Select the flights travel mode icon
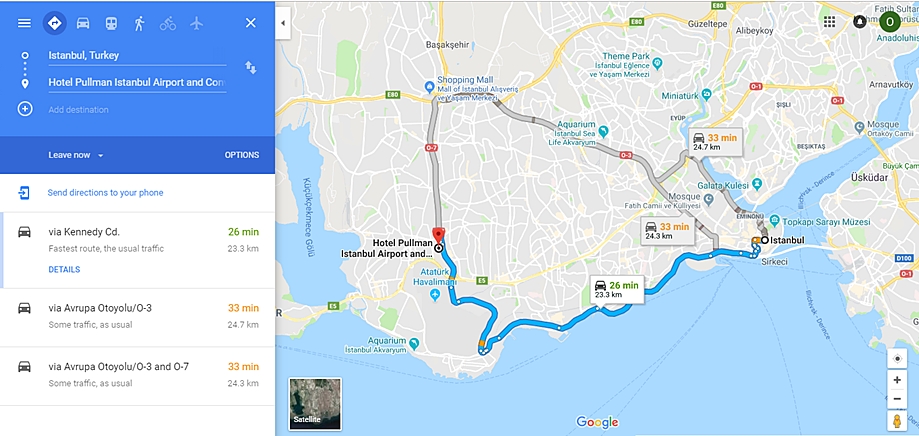 click(x=196, y=23)
